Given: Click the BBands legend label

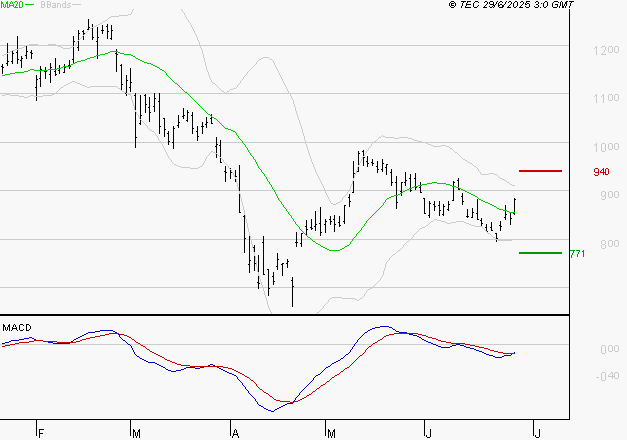Looking at the screenshot, I should 56,5.
